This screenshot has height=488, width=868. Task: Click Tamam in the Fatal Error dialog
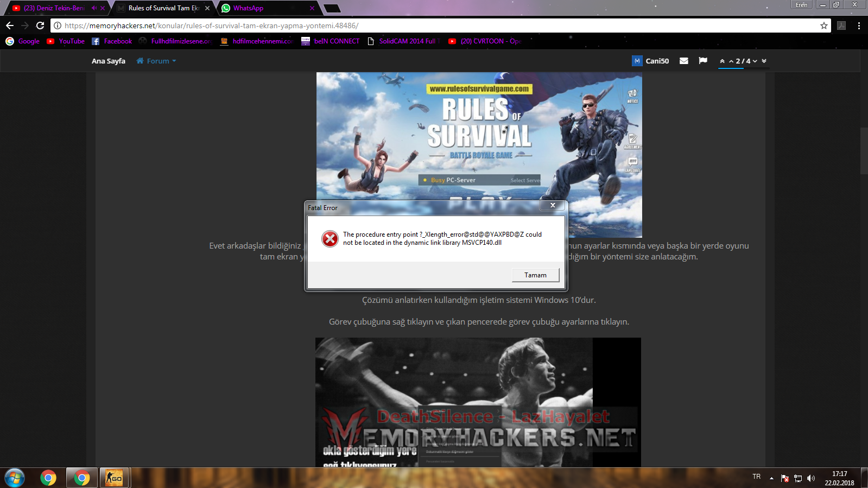point(535,275)
